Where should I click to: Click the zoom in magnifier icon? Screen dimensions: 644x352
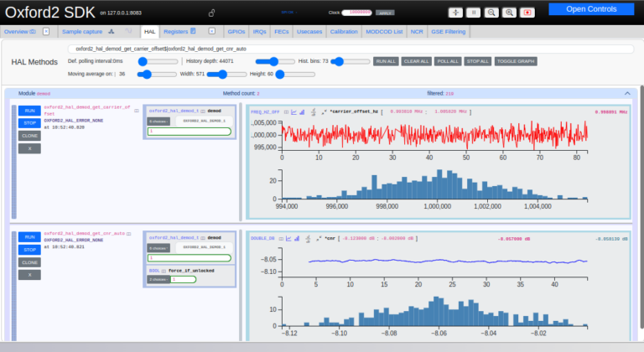[509, 13]
